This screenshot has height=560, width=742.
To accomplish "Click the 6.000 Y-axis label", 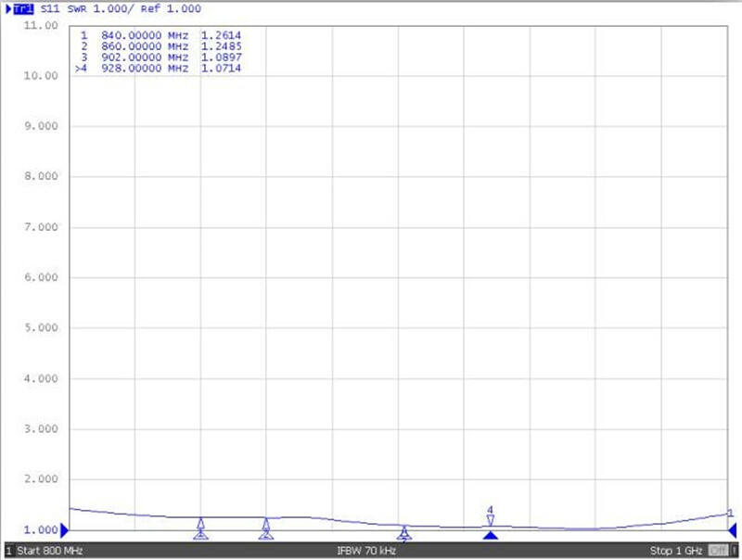I will tap(41, 277).
